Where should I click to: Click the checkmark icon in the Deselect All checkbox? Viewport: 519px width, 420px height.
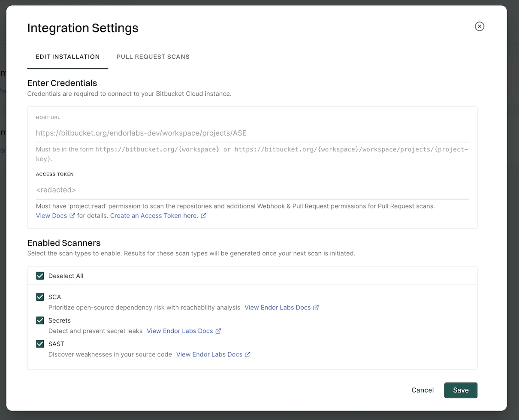tap(40, 276)
